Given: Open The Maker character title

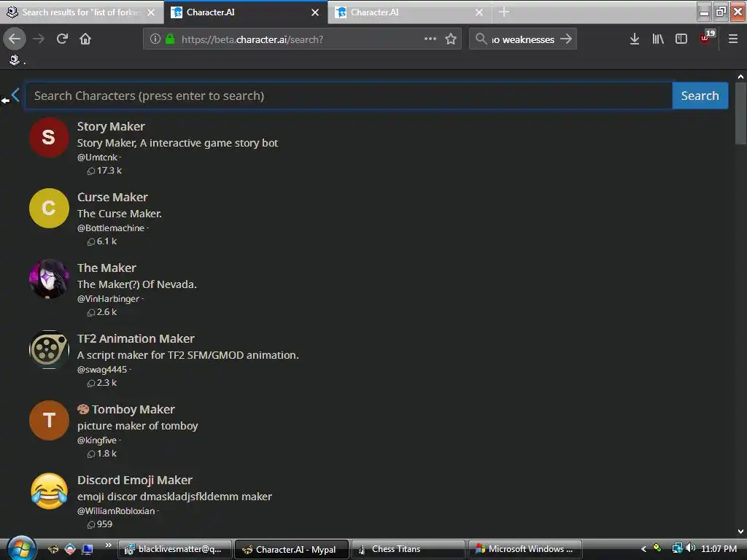Looking at the screenshot, I should (x=107, y=268).
